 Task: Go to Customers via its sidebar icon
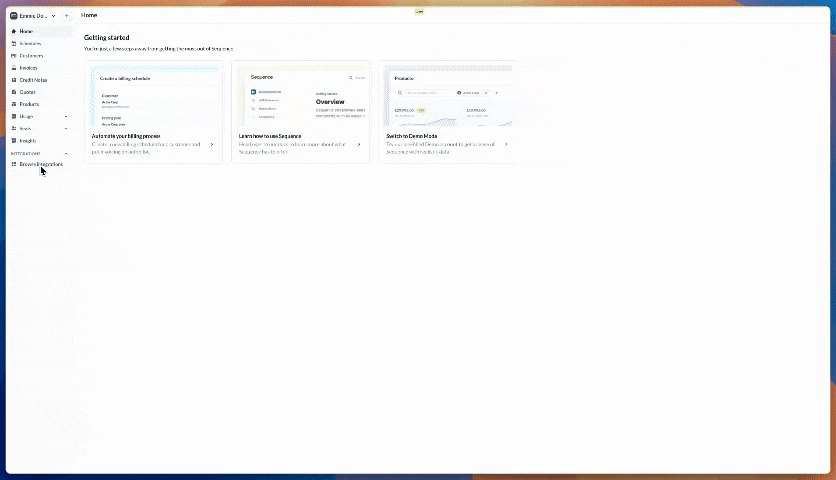click(x=14, y=56)
